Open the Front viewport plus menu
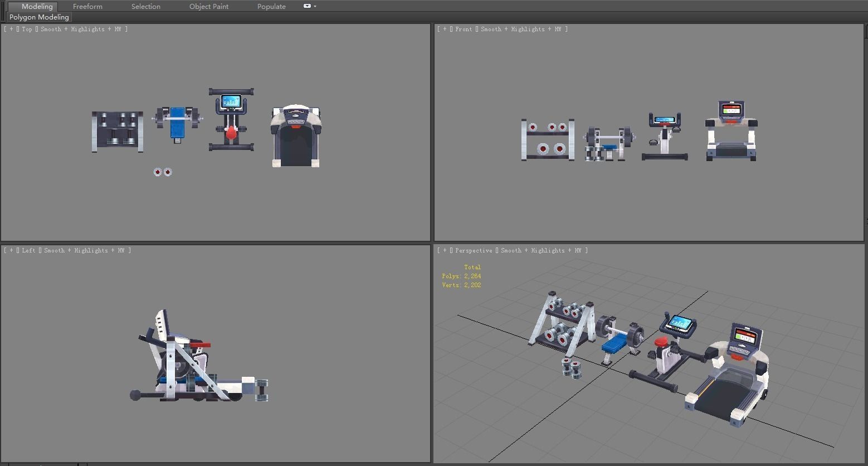 [445, 29]
